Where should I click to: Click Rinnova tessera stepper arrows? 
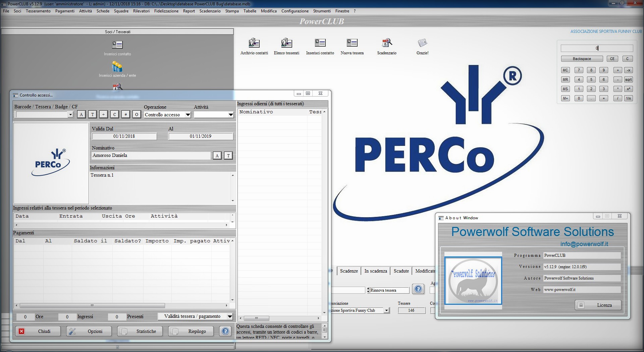368,290
